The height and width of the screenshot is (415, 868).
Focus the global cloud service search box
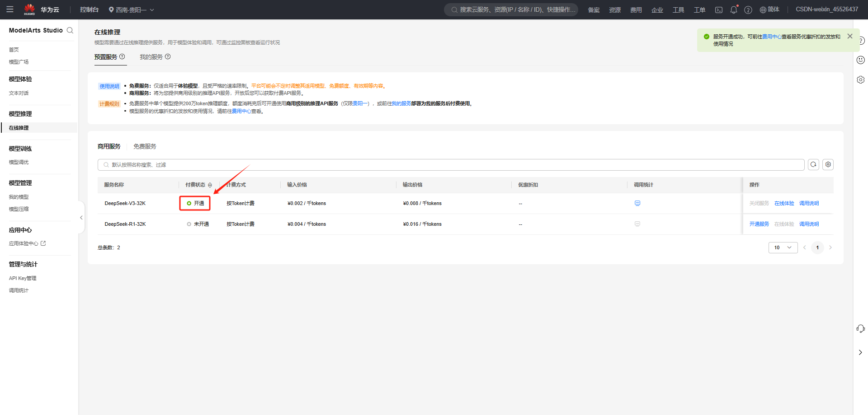[511, 9]
